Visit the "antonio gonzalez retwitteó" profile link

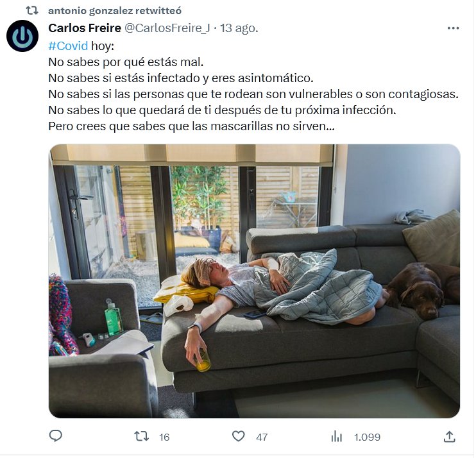115,11
